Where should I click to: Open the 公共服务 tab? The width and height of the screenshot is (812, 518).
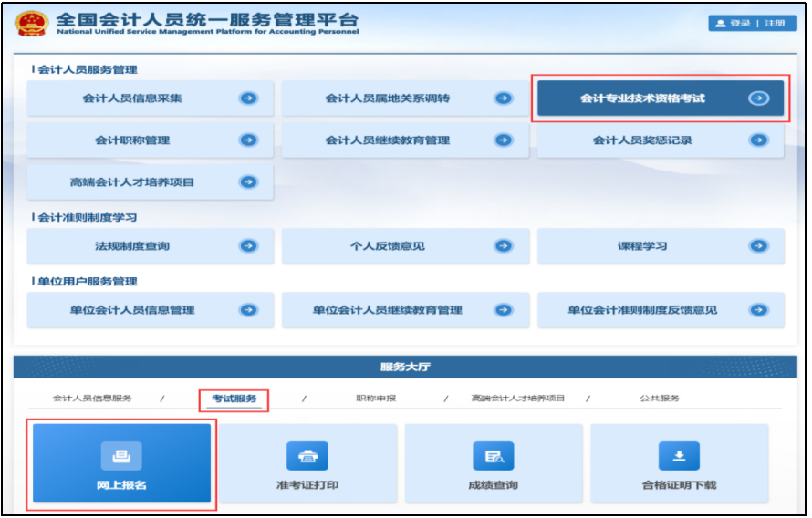click(660, 399)
